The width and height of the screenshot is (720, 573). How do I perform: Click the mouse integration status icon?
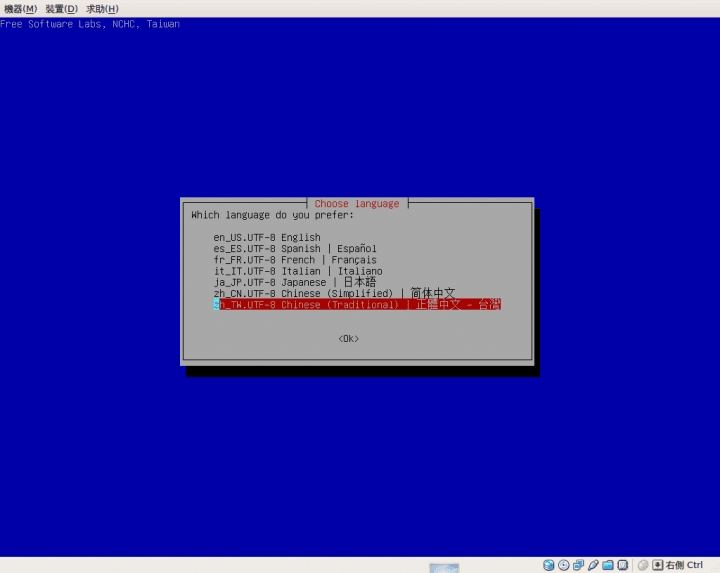click(643, 565)
